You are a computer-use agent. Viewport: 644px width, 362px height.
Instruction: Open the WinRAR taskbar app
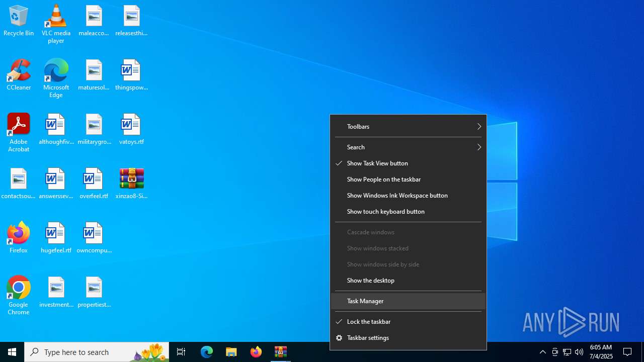point(281,352)
